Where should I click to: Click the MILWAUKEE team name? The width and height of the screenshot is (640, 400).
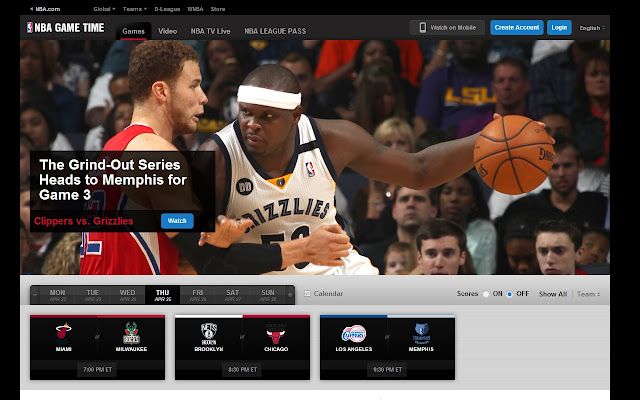click(x=131, y=349)
